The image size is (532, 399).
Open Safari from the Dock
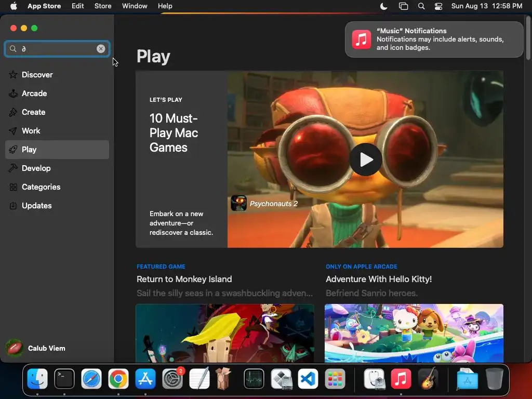click(91, 379)
